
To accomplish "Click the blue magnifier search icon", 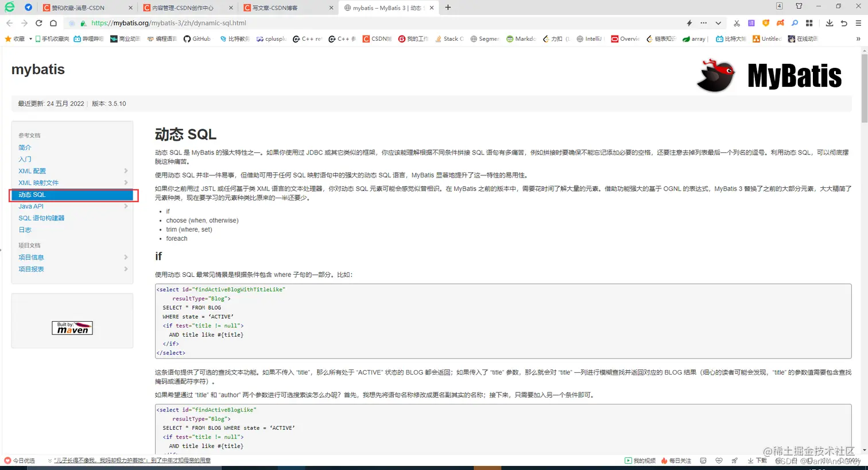I will tap(795, 23).
